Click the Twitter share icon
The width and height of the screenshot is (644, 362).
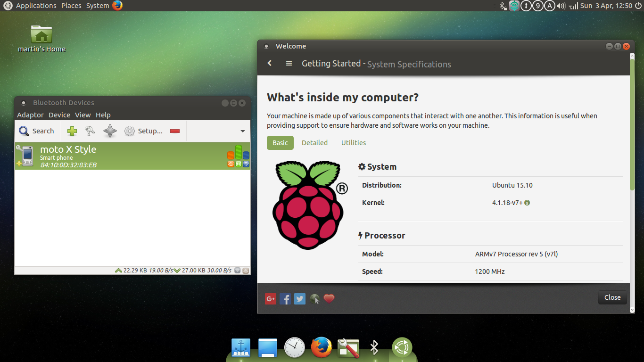[300, 298]
